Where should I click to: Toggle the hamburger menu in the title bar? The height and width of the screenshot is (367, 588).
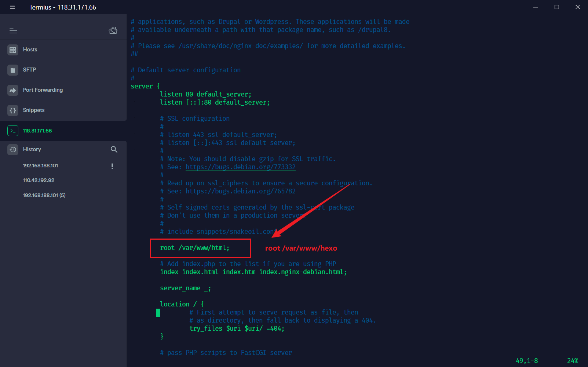click(x=12, y=7)
